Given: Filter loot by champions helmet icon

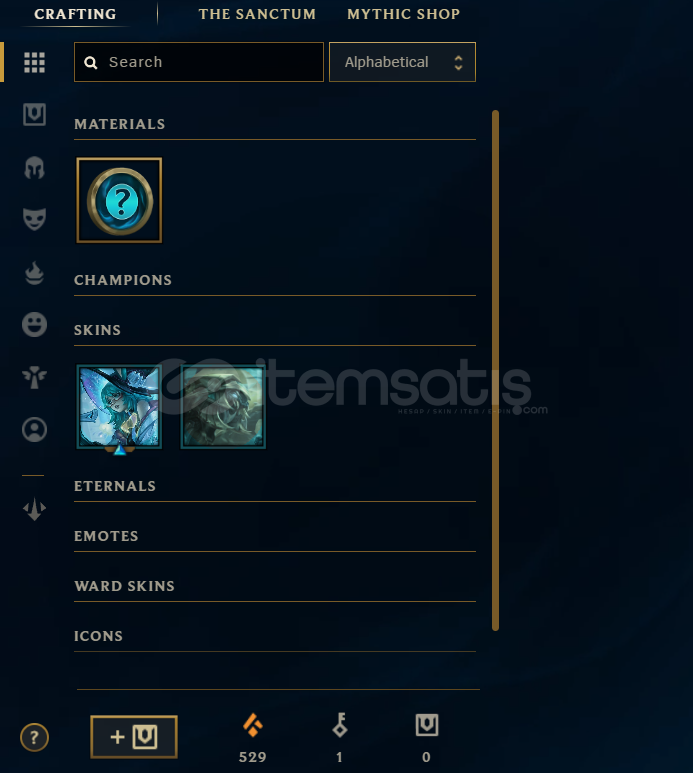Looking at the screenshot, I should pyautogui.click(x=35, y=168).
